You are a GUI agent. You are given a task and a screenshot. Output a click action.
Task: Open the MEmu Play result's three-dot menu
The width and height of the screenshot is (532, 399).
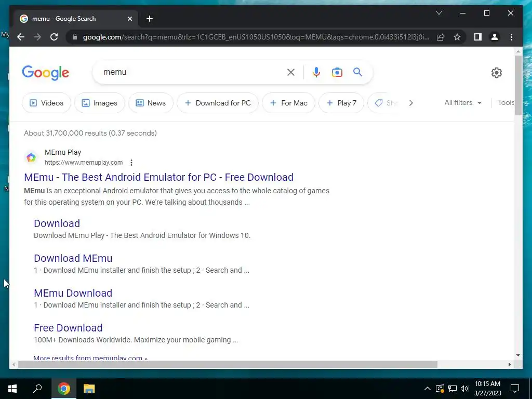click(131, 163)
